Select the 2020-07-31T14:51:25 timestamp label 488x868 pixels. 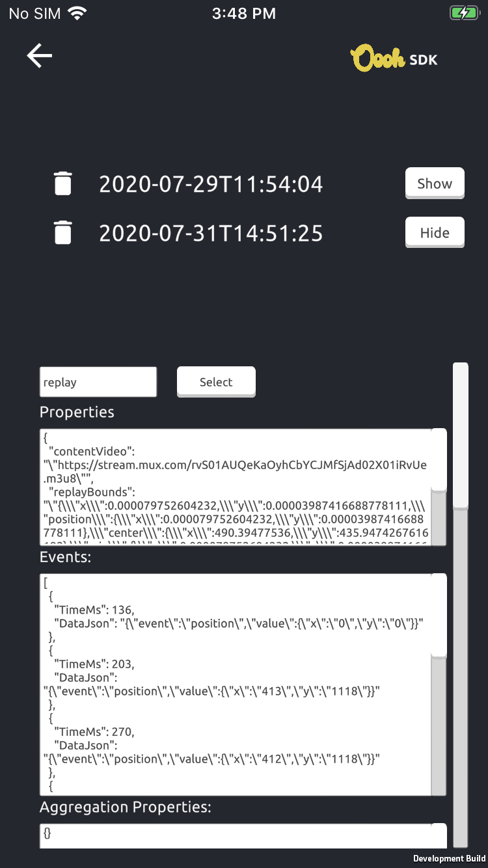pos(211,233)
